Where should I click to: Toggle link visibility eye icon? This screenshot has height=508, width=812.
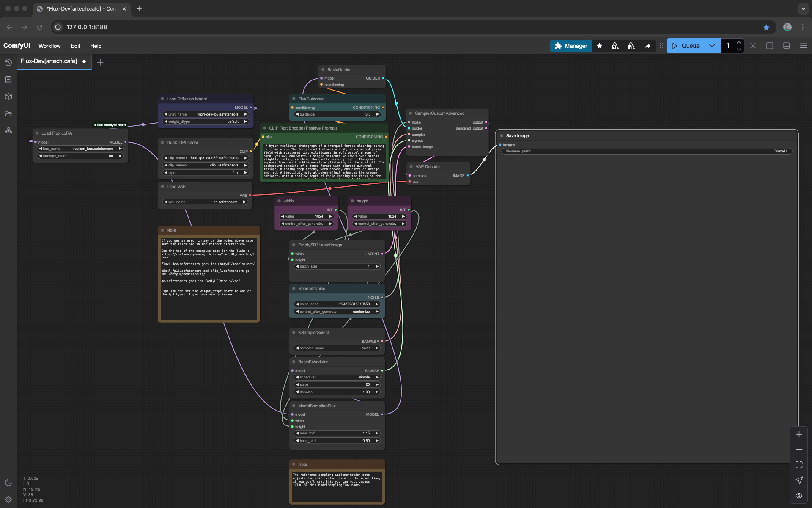point(799,495)
